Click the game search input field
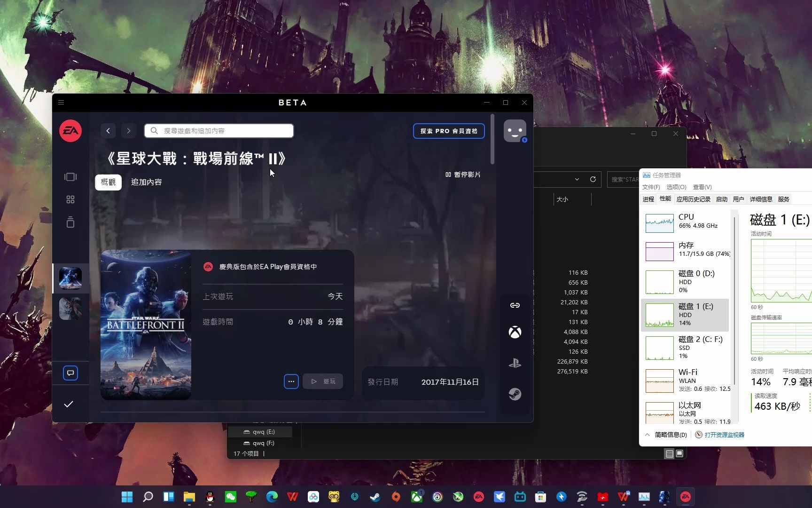Image resolution: width=812 pixels, height=508 pixels. [x=219, y=131]
